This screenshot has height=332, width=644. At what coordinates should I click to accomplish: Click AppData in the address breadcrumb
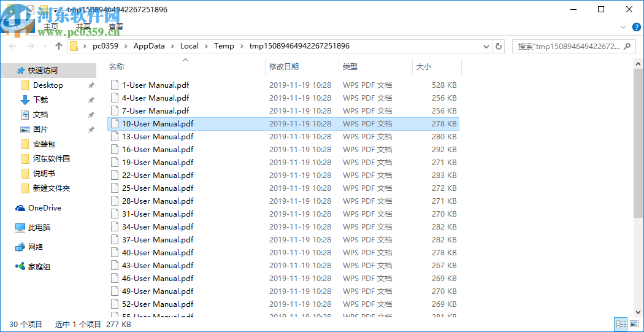tap(149, 46)
